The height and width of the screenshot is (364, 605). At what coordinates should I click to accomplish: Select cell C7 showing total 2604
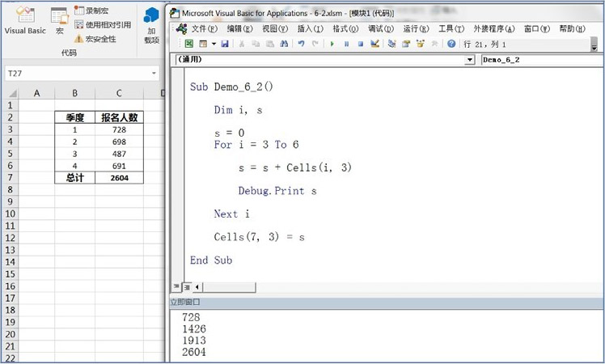pos(119,177)
